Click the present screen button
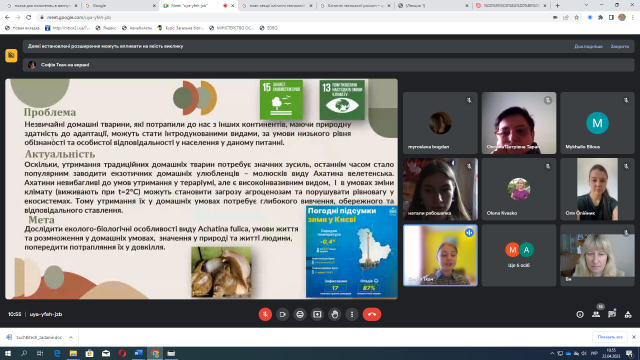The height and width of the screenshot is (360, 640). pyautogui.click(x=317, y=314)
